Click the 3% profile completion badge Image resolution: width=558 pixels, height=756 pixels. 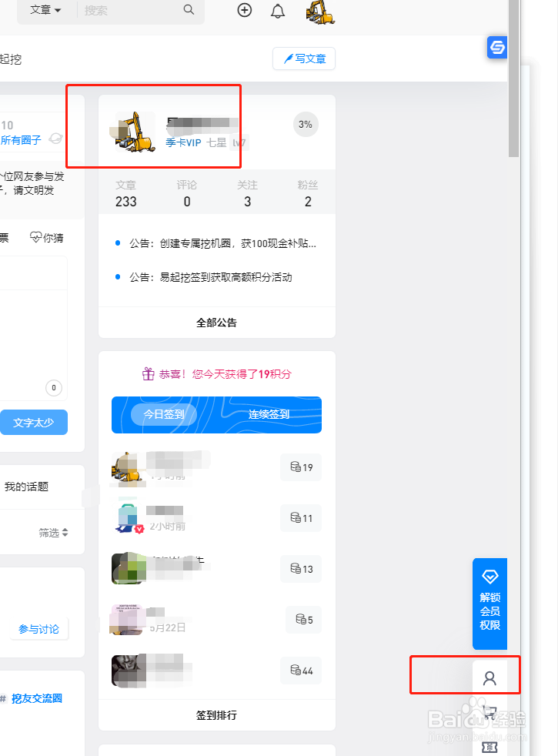[x=306, y=125]
